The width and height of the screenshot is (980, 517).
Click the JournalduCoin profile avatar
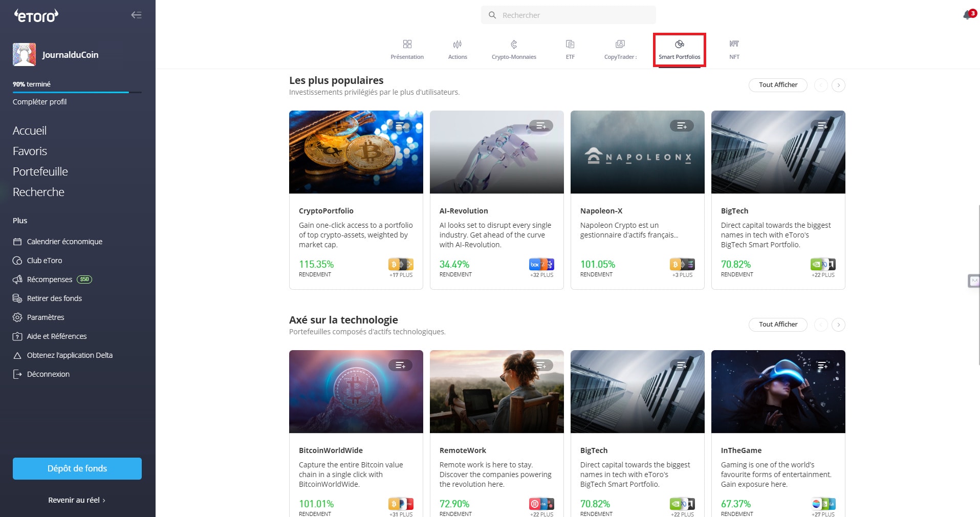[24, 55]
